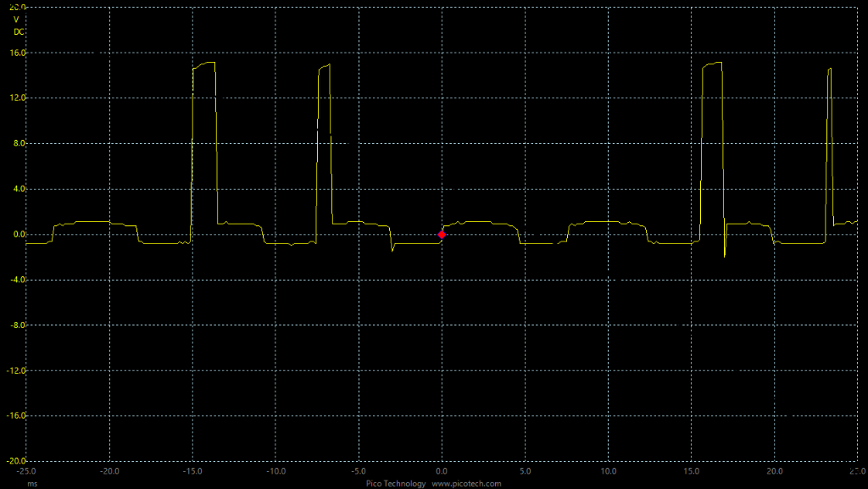
Task: Click top of wide pulse near 16 ms
Action: point(712,64)
